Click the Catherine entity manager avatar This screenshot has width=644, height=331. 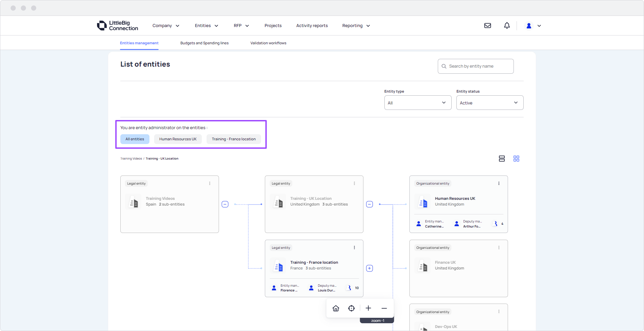(x=419, y=224)
